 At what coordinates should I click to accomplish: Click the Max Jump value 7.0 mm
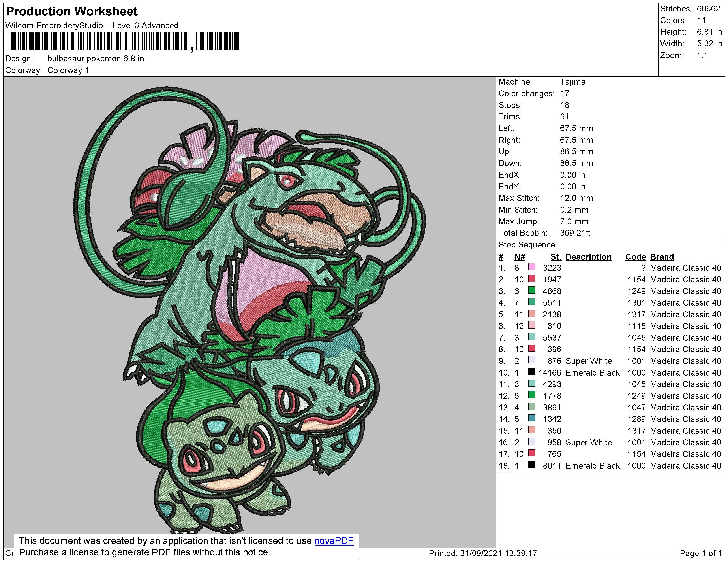click(x=574, y=222)
